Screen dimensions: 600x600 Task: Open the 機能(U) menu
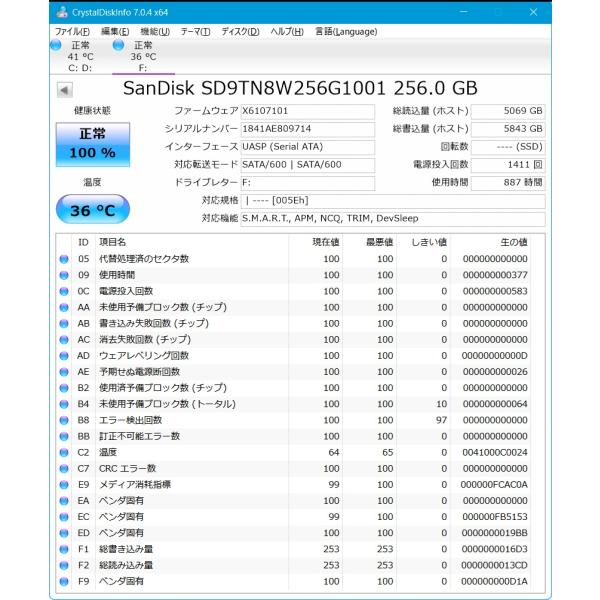coord(155,32)
